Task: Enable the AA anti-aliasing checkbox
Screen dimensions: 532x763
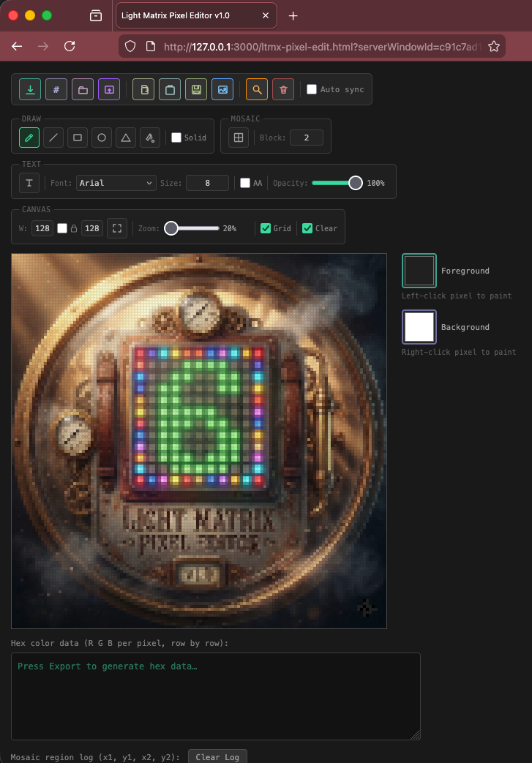Action: [x=245, y=183]
